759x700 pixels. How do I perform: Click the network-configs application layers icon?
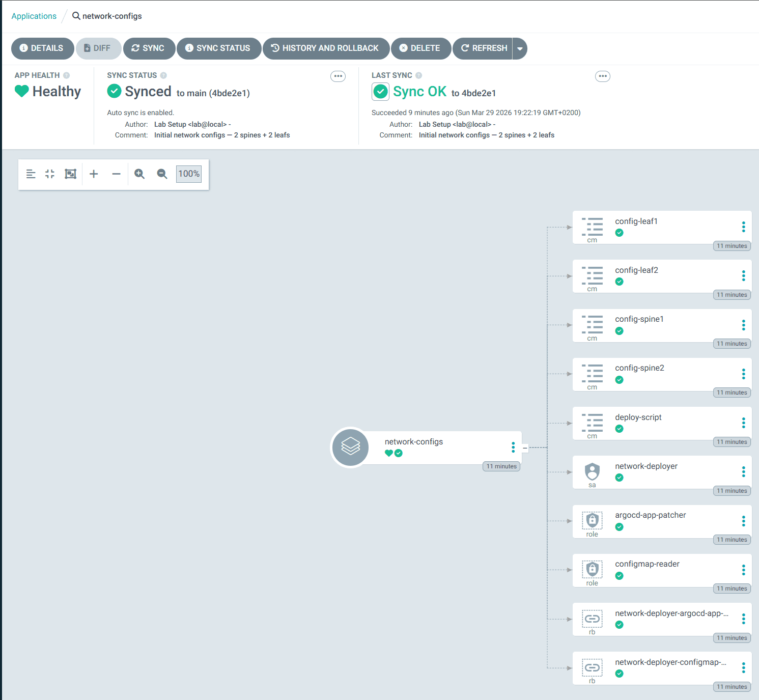[x=350, y=447]
